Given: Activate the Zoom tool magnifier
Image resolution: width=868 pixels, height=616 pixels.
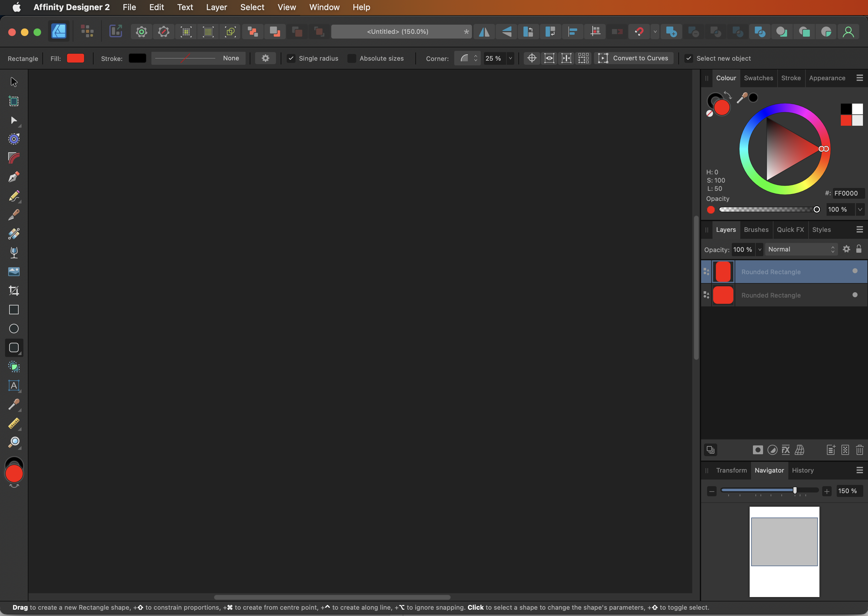Looking at the screenshot, I should pyautogui.click(x=14, y=442).
